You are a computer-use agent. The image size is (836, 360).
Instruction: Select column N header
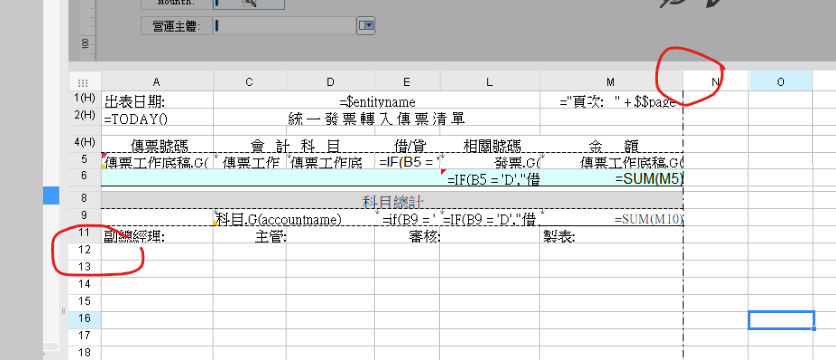[716, 82]
